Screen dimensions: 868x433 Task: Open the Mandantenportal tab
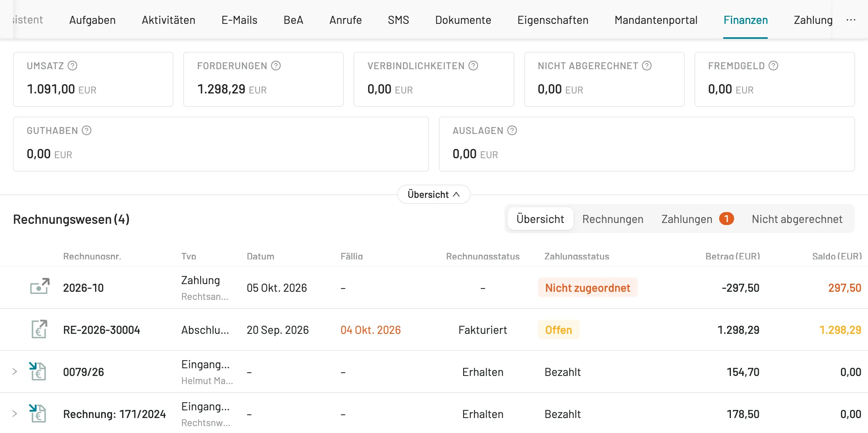tap(656, 20)
